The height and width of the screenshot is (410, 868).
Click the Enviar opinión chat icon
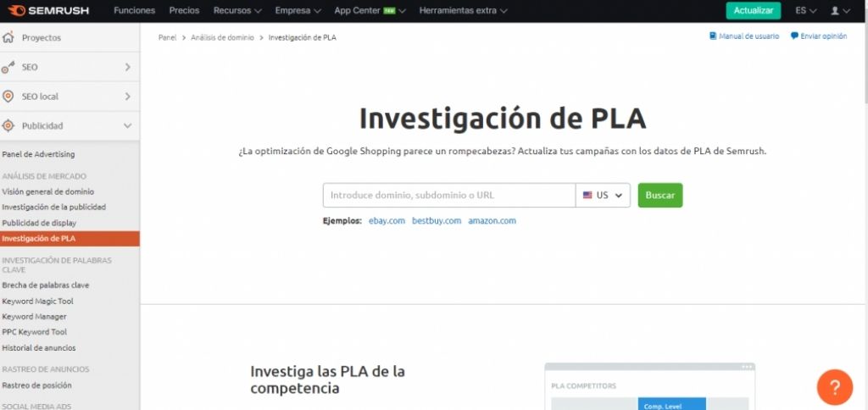point(794,36)
